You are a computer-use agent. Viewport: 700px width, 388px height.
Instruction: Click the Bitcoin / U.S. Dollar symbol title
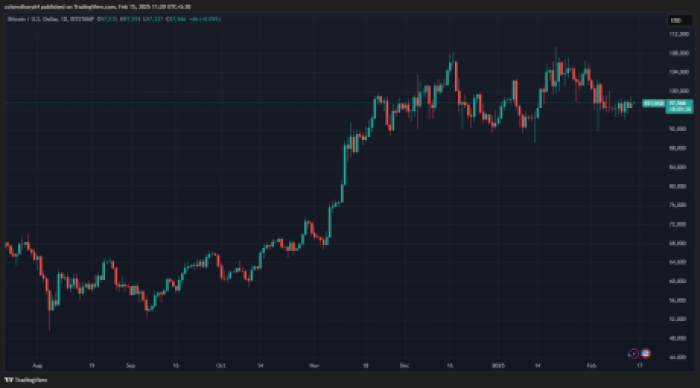pyautogui.click(x=51, y=19)
